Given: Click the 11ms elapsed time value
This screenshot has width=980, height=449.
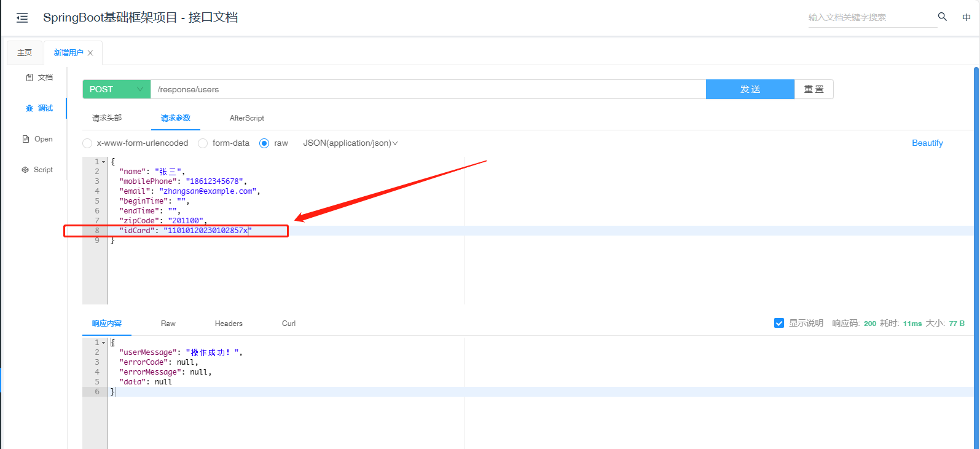Looking at the screenshot, I should (x=912, y=324).
